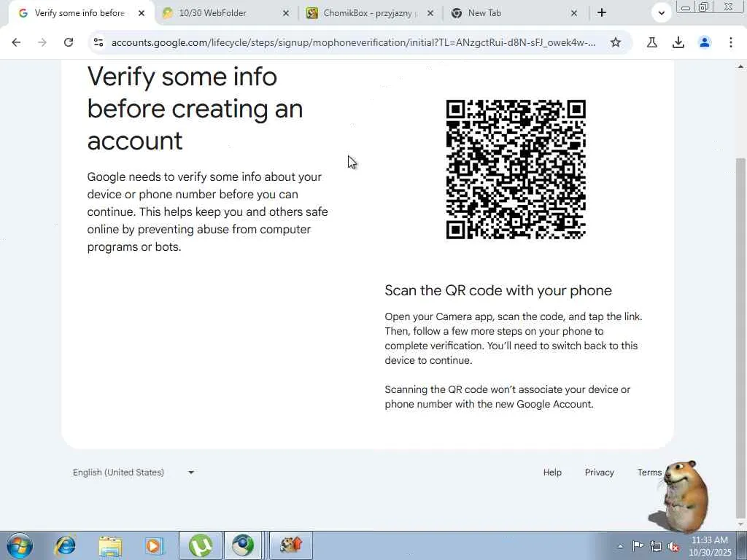The width and height of the screenshot is (747, 560).
Task: Switch to the ChomikBox tab
Action: (x=369, y=13)
